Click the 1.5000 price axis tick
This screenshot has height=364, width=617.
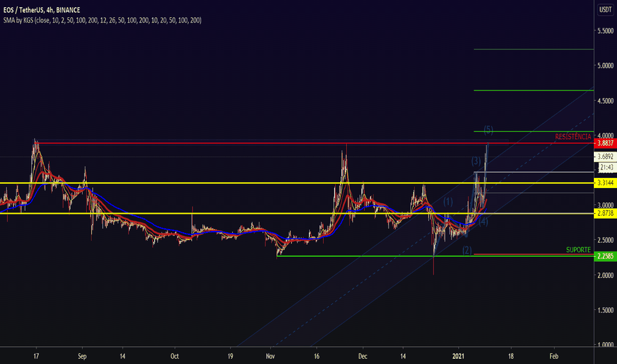click(x=605, y=310)
